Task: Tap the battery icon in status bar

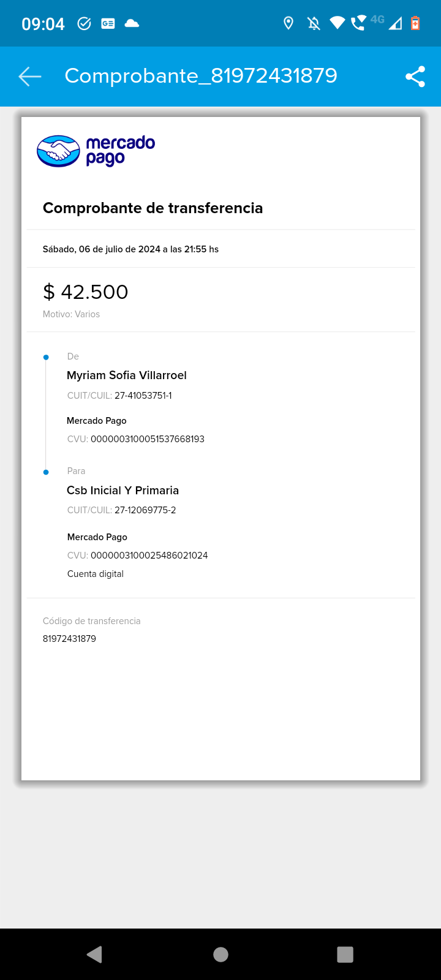Action: [x=415, y=23]
